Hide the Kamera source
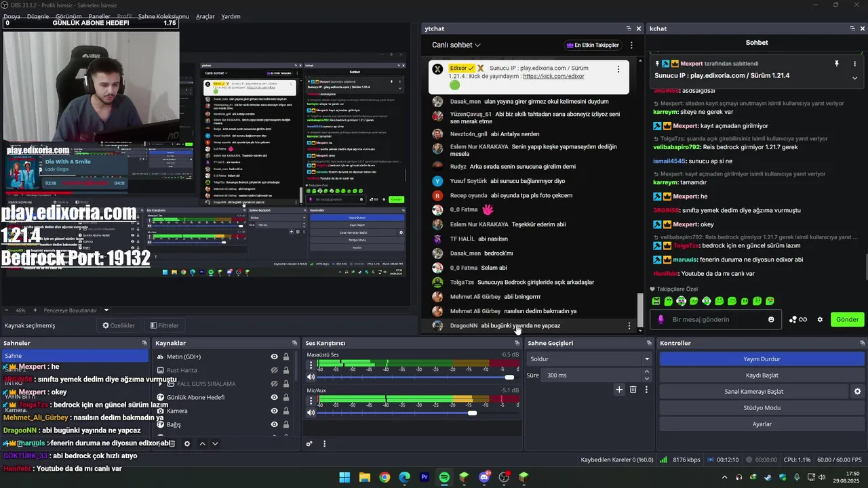868x488 pixels. [x=274, y=411]
